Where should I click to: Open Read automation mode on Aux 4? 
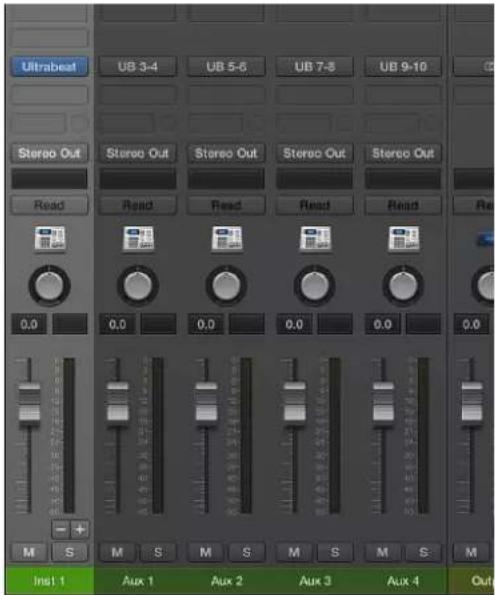click(x=403, y=205)
